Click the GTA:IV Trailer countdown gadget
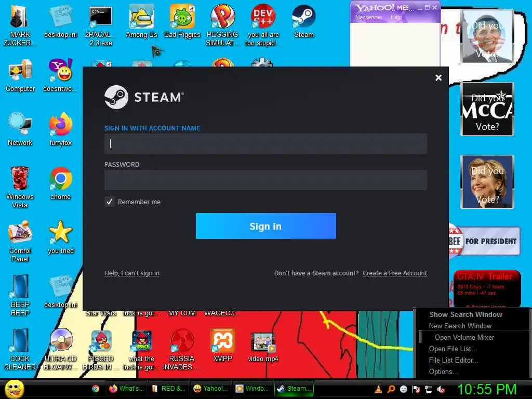532x399 pixels. tap(487, 288)
